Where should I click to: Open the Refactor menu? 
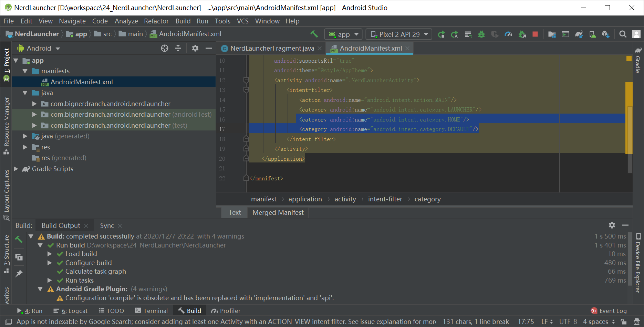[x=156, y=21]
